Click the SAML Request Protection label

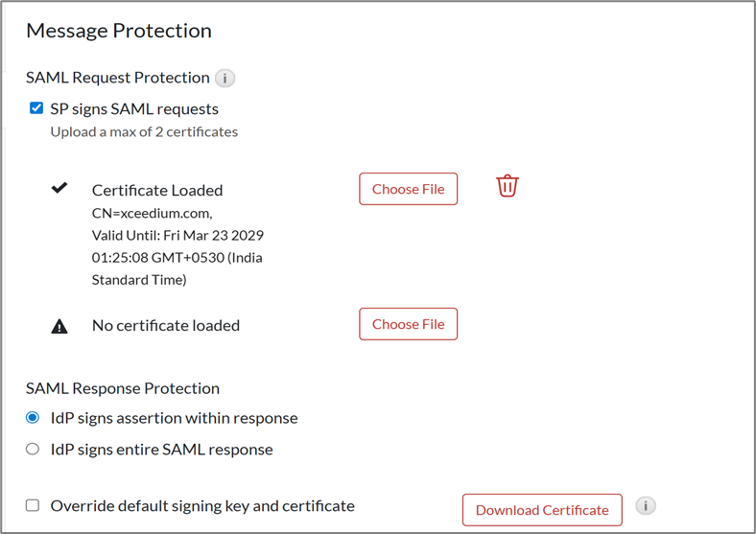click(117, 78)
